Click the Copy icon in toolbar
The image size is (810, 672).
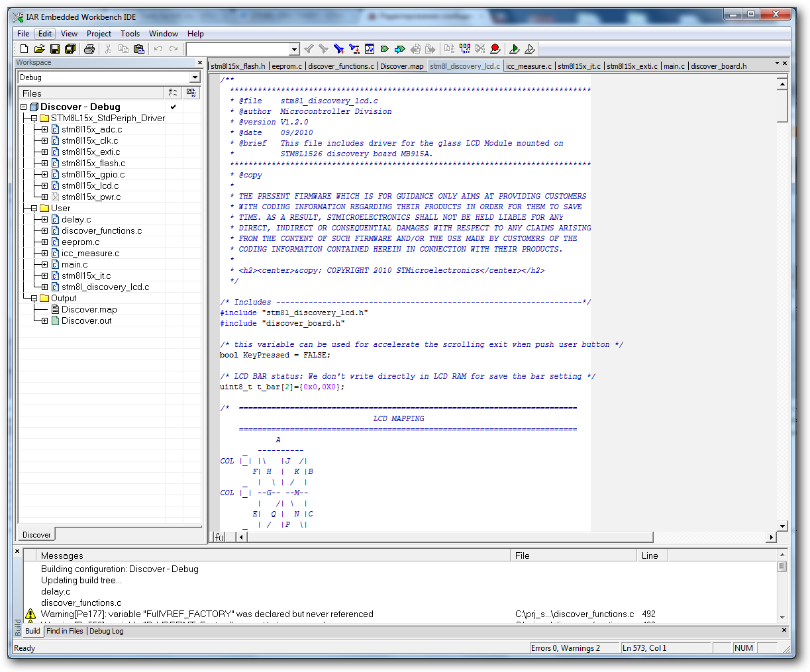[123, 49]
